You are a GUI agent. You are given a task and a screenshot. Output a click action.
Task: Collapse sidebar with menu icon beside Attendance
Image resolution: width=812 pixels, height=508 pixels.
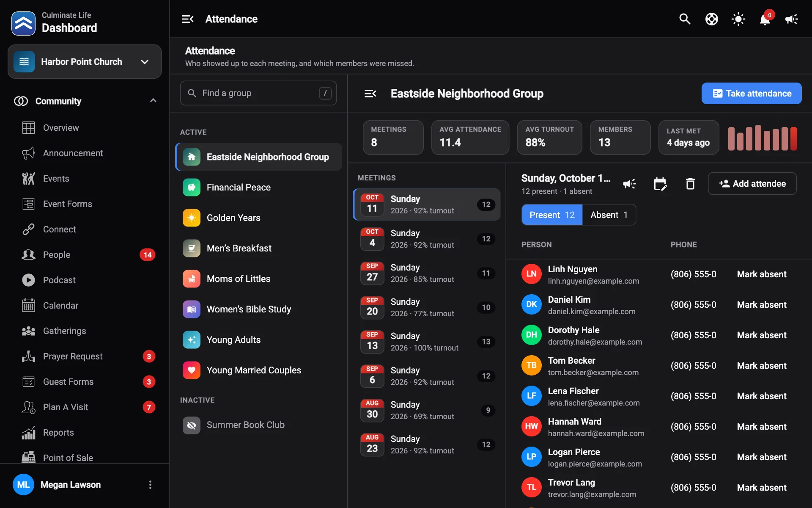(x=187, y=19)
